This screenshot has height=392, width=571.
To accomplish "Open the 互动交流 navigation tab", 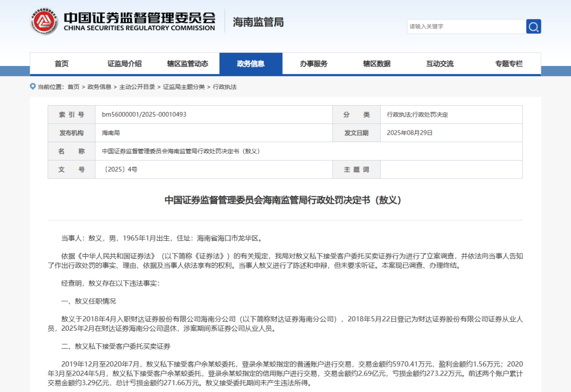I will [439, 64].
